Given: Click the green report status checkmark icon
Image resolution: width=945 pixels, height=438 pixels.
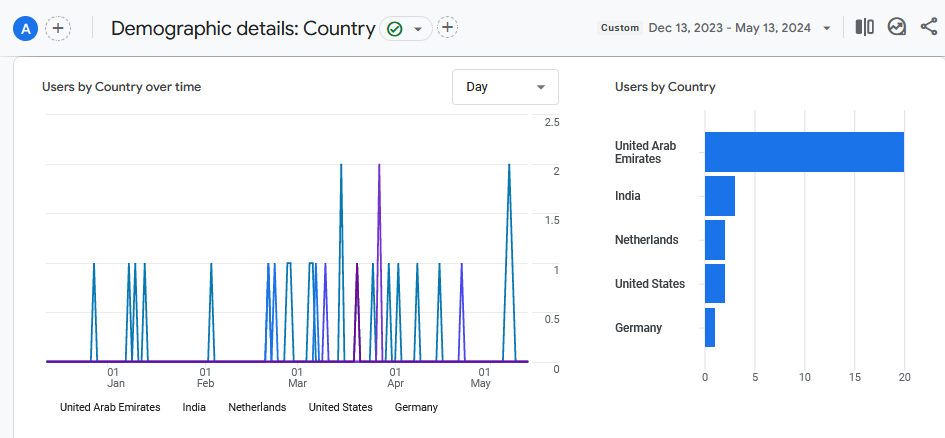Looking at the screenshot, I should tap(395, 29).
